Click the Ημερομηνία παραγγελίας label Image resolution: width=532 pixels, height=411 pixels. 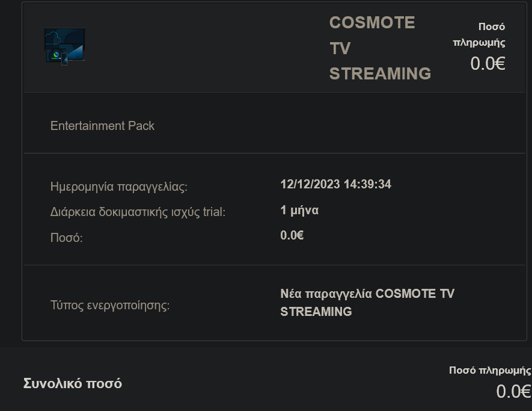119,187
